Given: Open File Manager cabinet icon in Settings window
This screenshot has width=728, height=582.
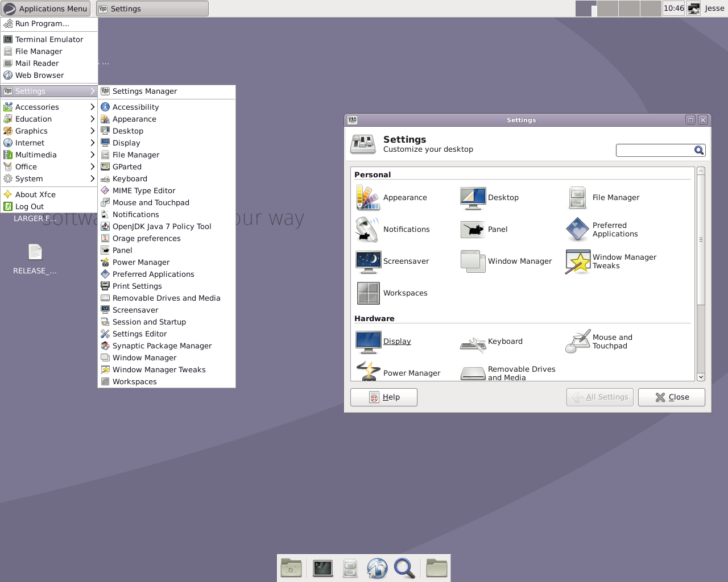Looking at the screenshot, I should 577,197.
